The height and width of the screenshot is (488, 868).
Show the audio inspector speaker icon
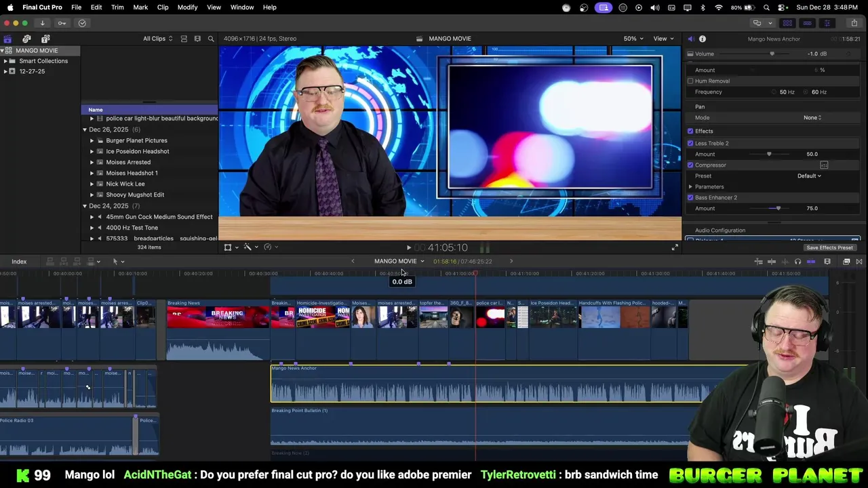690,39
